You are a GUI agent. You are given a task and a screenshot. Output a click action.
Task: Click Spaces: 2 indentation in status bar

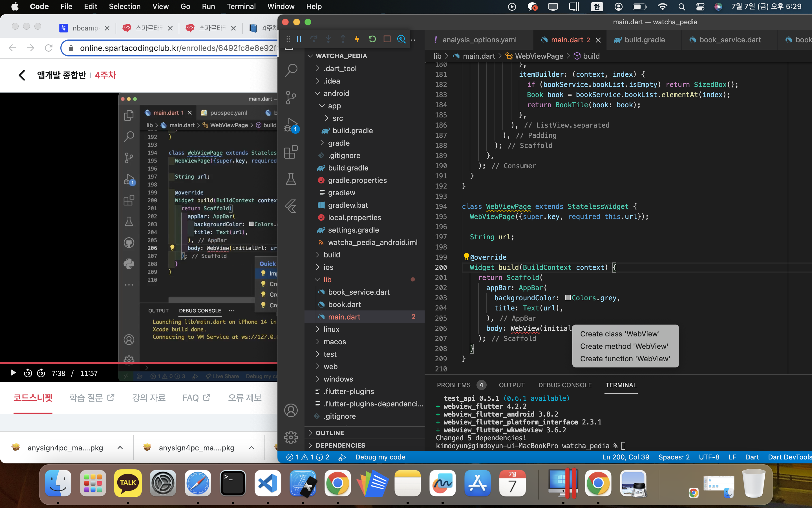click(x=674, y=457)
